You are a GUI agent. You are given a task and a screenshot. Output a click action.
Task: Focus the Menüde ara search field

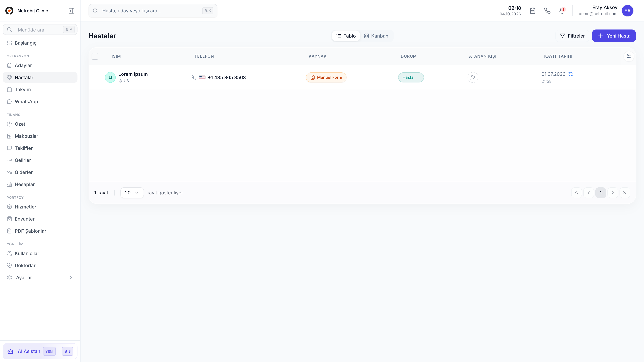(x=40, y=30)
